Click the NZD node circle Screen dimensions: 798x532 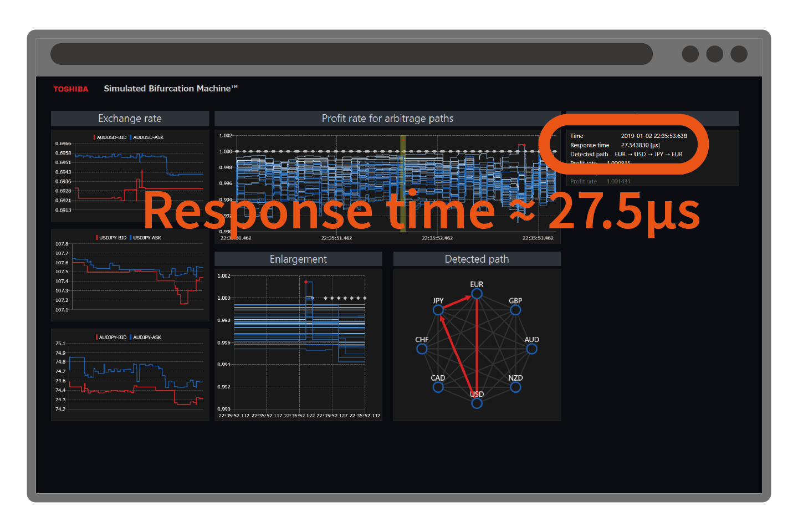click(x=515, y=387)
